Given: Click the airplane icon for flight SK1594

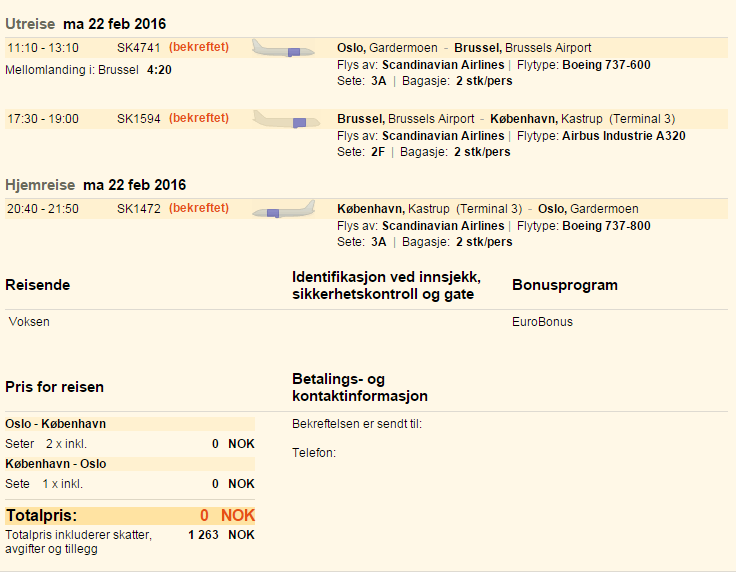Looking at the screenshot, I should 283,119.
